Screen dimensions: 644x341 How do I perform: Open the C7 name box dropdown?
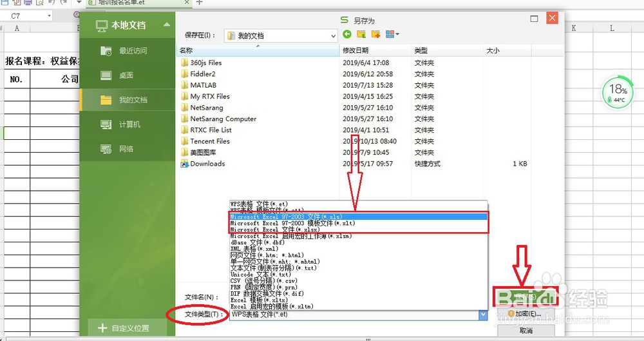coord(50,15)
